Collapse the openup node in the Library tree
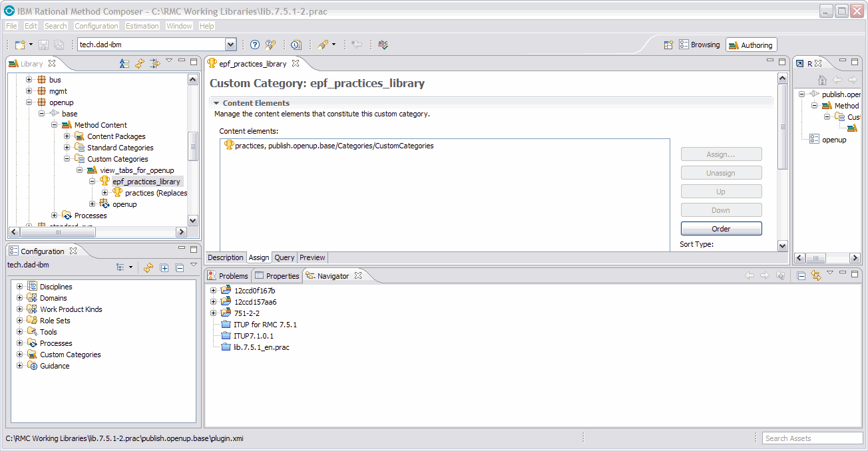The height and width of the screenshot is (451, 868). pyautogui.click(x=29, y=102)
